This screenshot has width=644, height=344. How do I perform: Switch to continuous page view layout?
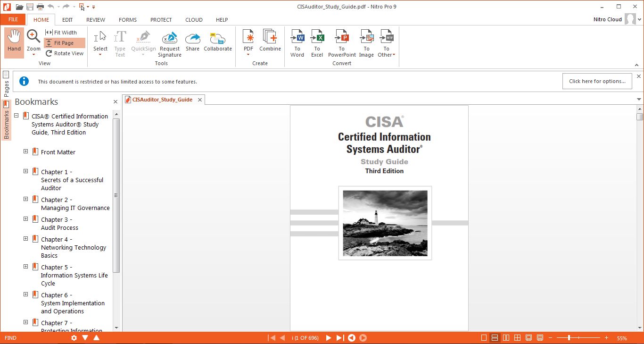(x=495, y=338)
